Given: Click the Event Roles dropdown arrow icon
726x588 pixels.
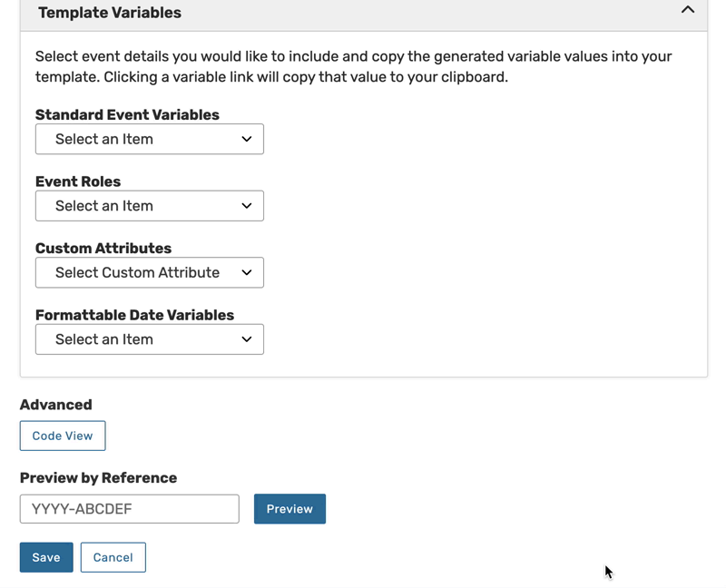Looking at the screenshot, I should [247, 206].
